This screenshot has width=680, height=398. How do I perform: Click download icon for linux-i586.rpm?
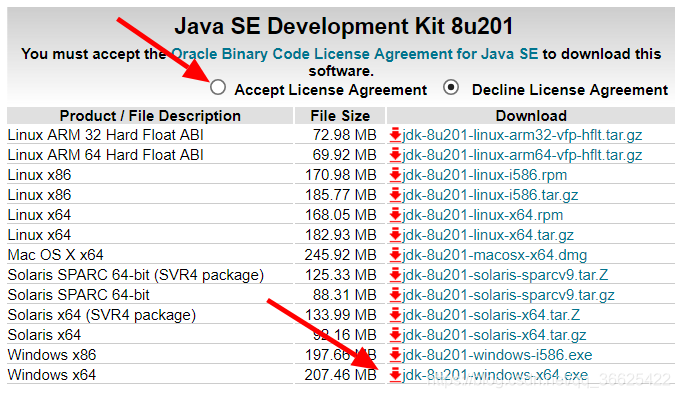click(x=395, y=175)
